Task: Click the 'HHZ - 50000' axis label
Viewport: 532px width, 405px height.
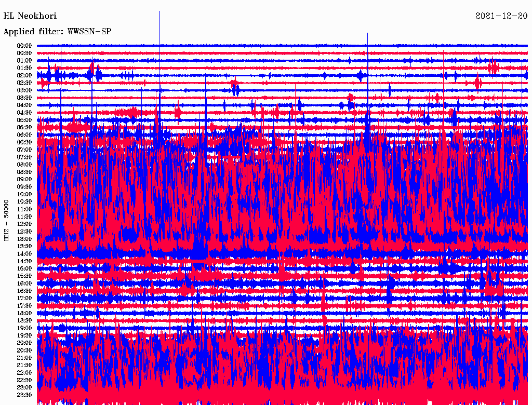Action: (6, 220)
